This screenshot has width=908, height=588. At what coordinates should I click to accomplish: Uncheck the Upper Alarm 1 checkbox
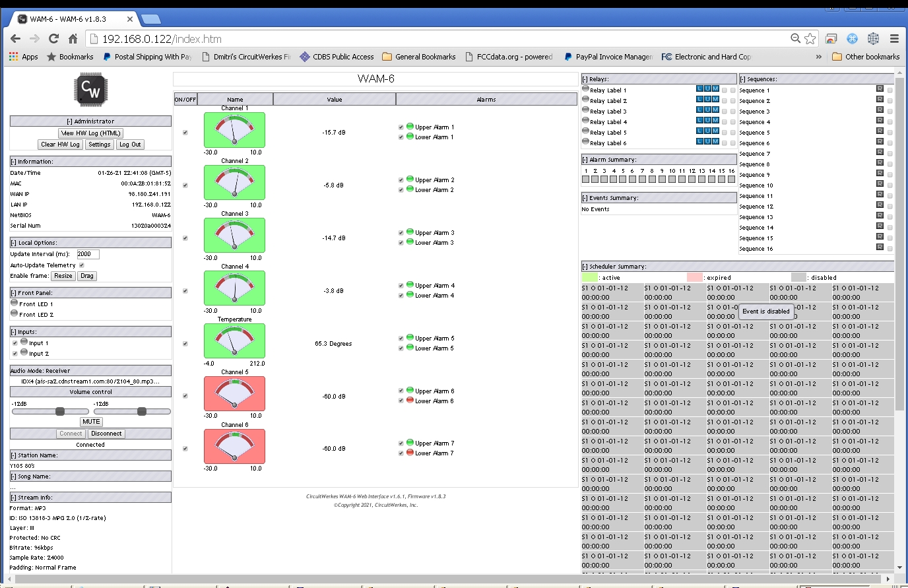401,127
